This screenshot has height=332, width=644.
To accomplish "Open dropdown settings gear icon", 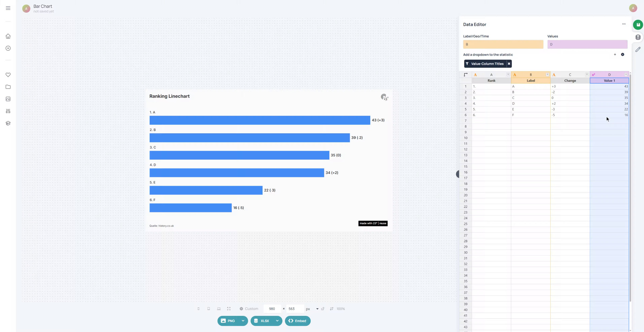I will (x=623, y=55).
